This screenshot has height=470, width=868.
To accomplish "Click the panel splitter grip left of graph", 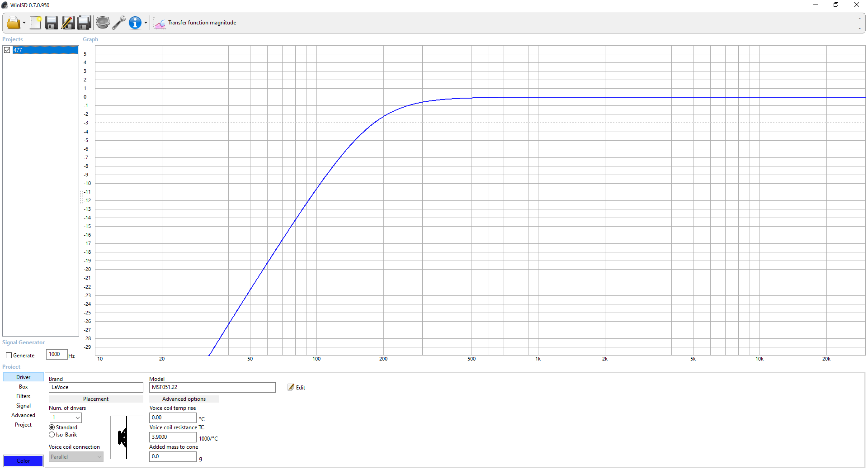I will pyautogui.click(x=81, y=197).
